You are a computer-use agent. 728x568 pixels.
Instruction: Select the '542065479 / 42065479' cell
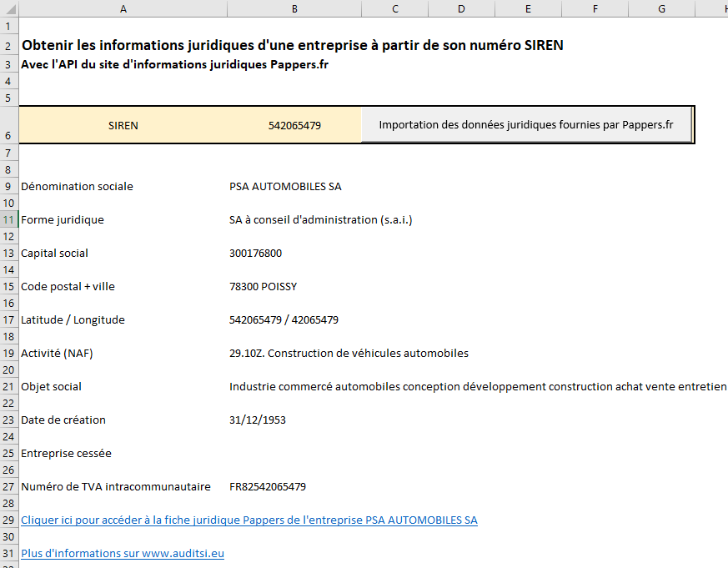pos(284,320)
